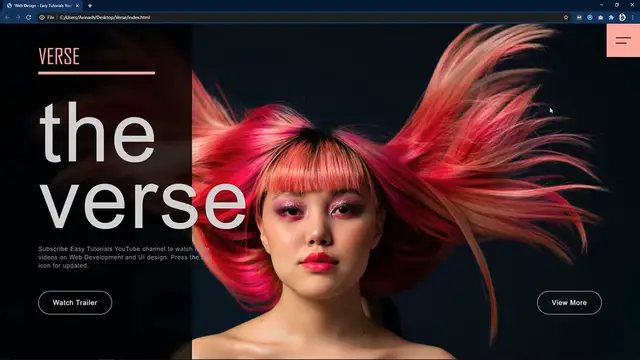Minimize the browser window
The image size is (640, 360).
[x=601, y=5]
